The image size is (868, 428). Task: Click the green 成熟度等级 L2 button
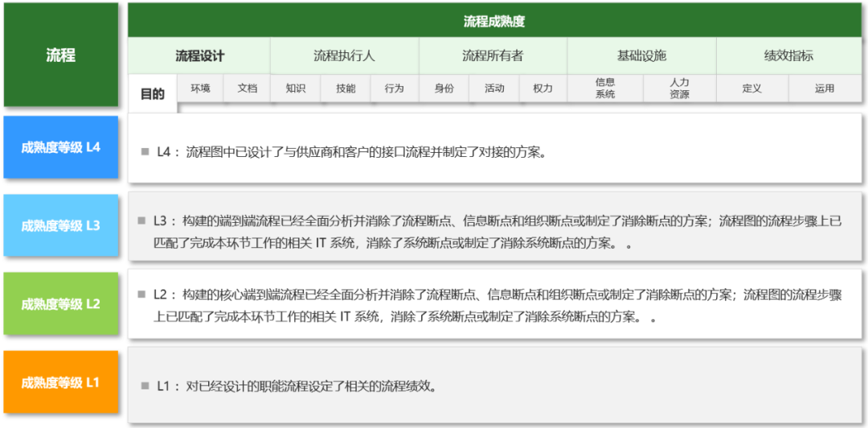(x=61, y=304)
